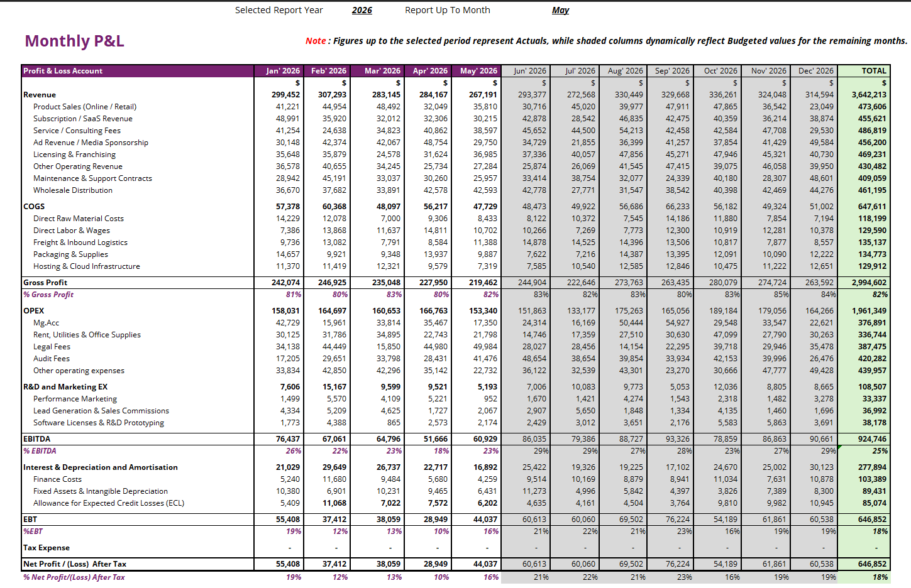Select the purple "% Gross Profit" row label
This screenshot has height=588, width=911.
(x=48, y=295)
